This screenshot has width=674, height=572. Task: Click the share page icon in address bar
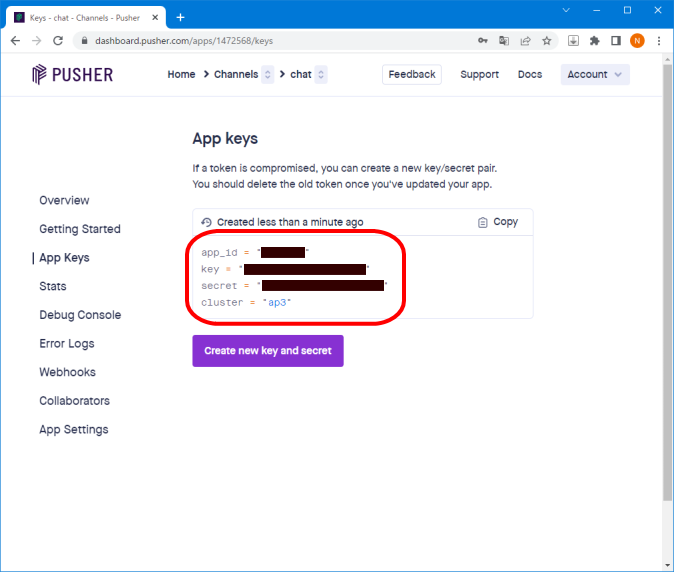525,41
